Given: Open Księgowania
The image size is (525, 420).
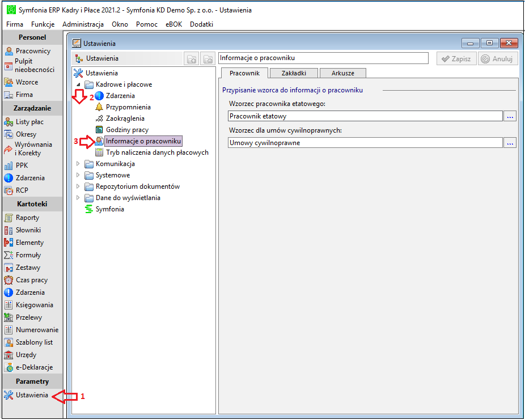Looking at the screenshot, I should pyautogui.click(x=29, y=305).
